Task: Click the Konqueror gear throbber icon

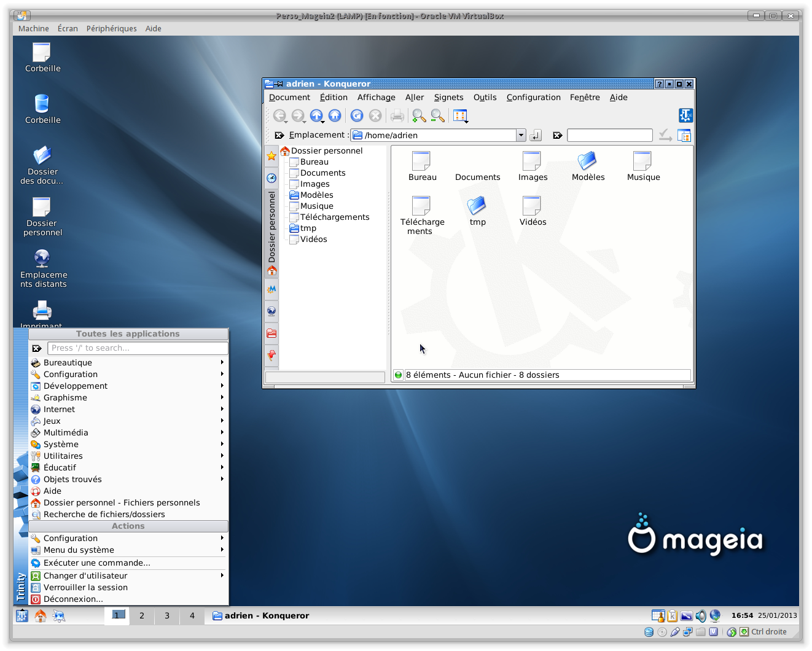Action: (x=685, y=115)
